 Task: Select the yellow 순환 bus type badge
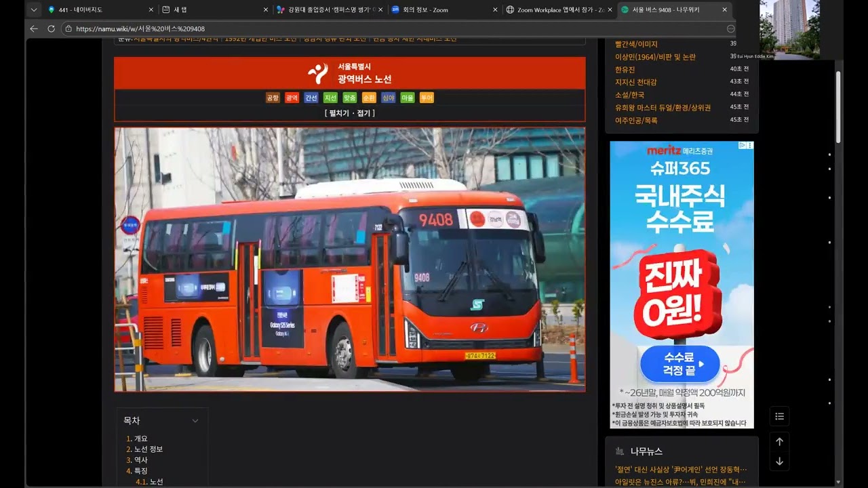[369, 98]
